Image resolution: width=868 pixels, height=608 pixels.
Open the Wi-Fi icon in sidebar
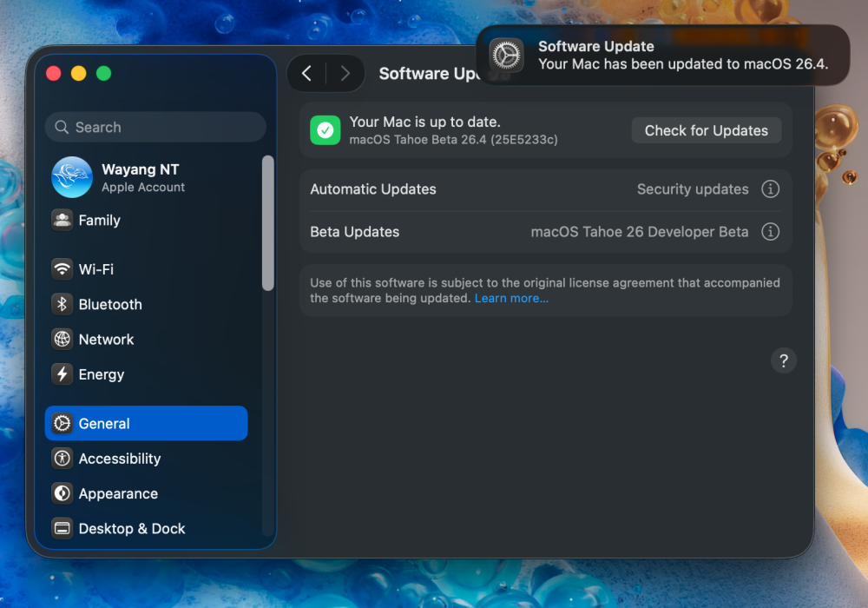click(62, 269)
